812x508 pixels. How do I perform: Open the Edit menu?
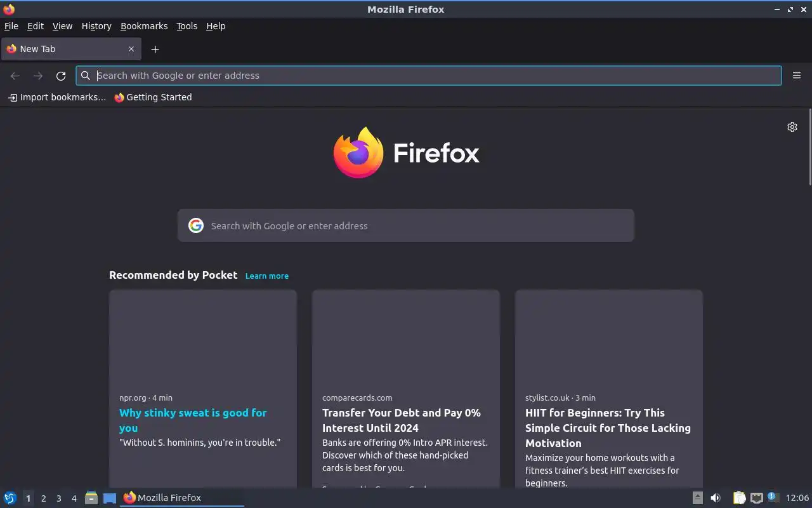(x=36, y=26)
